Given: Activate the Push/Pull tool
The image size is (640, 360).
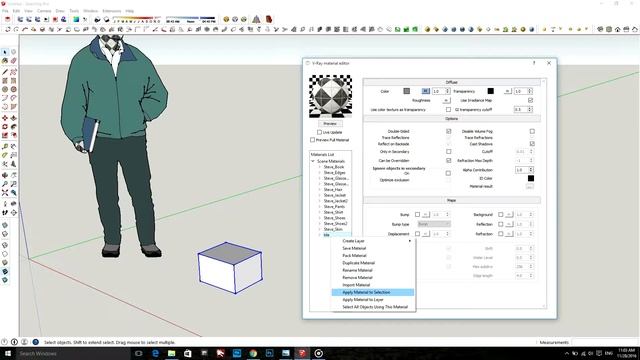Looking at the screenshot, I should coord(13,118).
